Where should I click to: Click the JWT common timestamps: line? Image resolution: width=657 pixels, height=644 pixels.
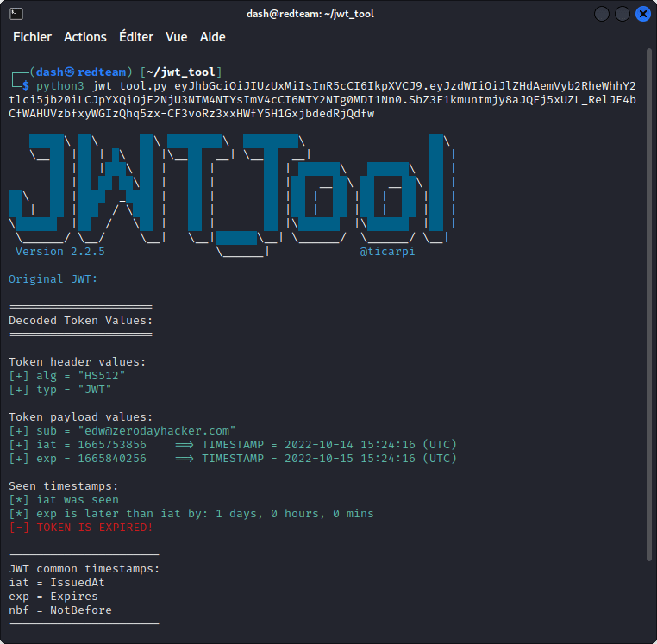point(84,569)
